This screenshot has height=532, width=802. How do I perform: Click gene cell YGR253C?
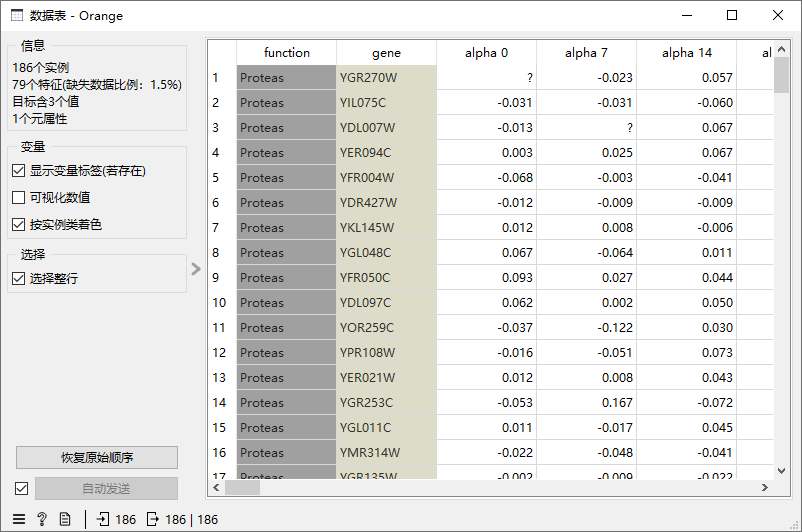[x=386, y=403]
